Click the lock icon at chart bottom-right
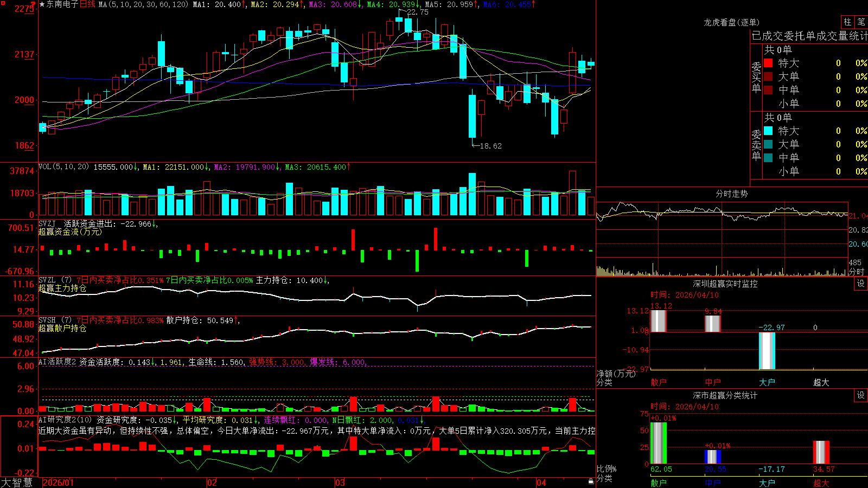 point(591,481)
